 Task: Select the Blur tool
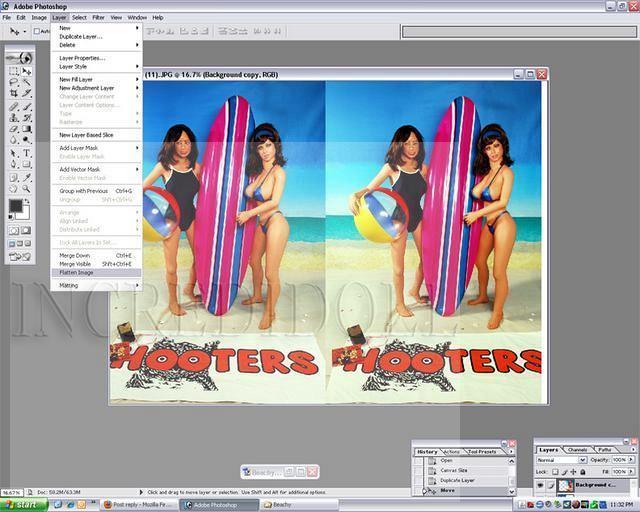pyautogui.click(x=14, y=140)
